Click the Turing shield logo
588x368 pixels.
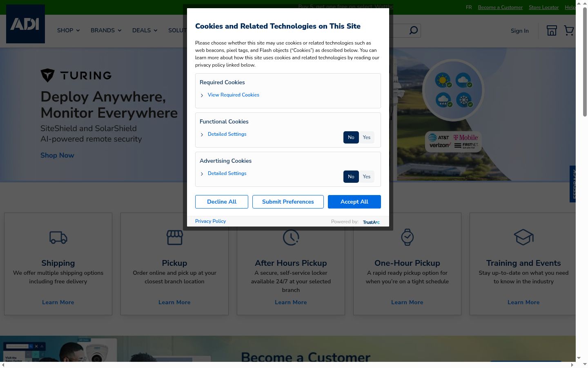(47, 75)
